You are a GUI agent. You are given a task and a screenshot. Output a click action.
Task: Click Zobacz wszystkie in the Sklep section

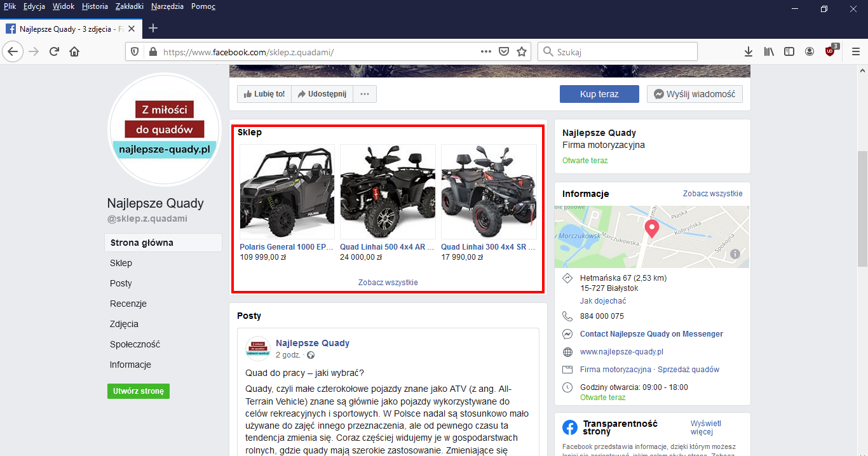[x=388, y=283]
